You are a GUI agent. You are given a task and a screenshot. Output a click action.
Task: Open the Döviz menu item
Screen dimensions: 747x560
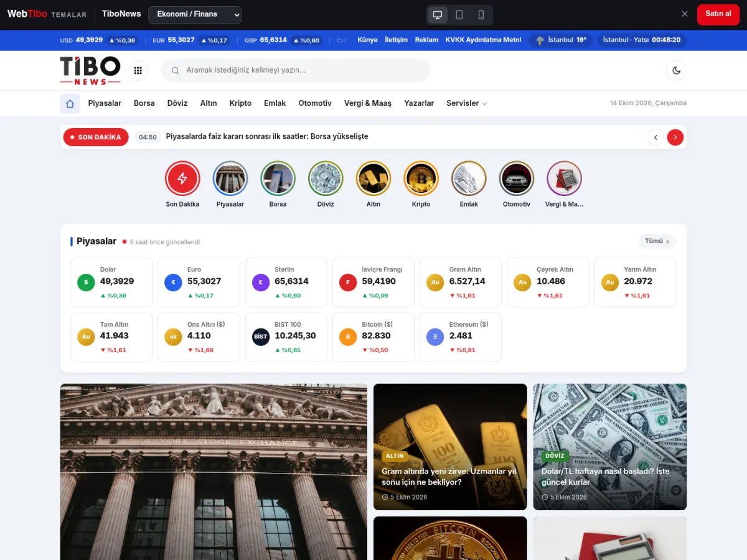177,103
